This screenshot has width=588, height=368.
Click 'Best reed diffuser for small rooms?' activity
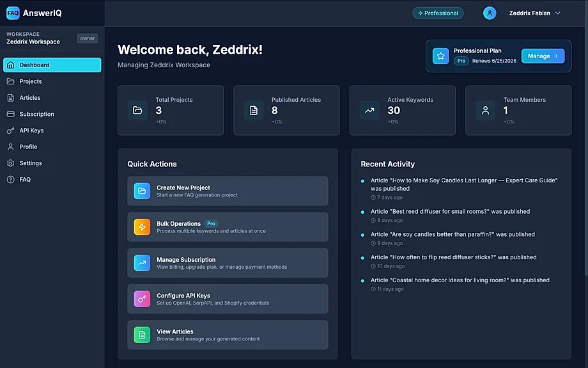coord(450,211)
